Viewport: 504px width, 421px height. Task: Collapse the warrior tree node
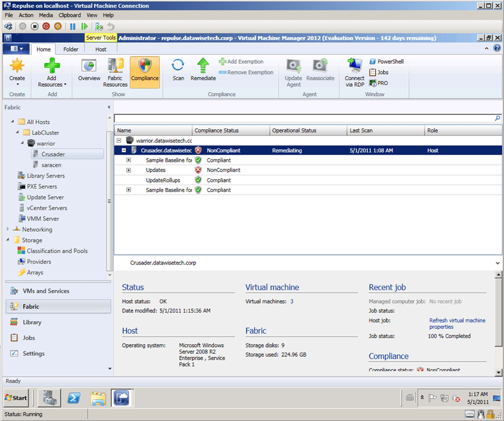pos(22,143)
